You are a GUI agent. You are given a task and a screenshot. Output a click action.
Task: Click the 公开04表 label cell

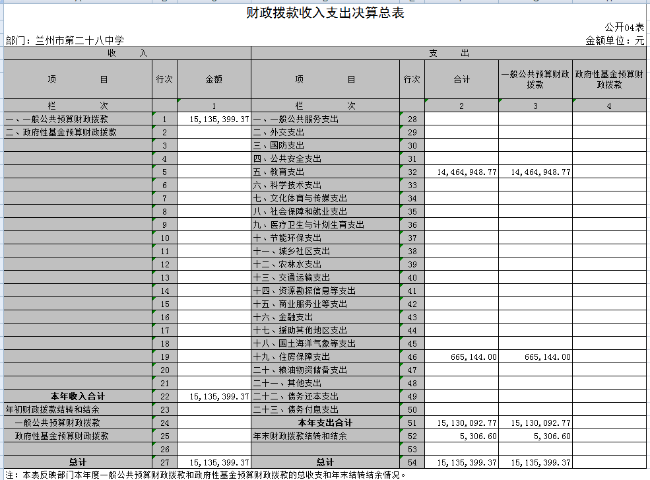624,27
